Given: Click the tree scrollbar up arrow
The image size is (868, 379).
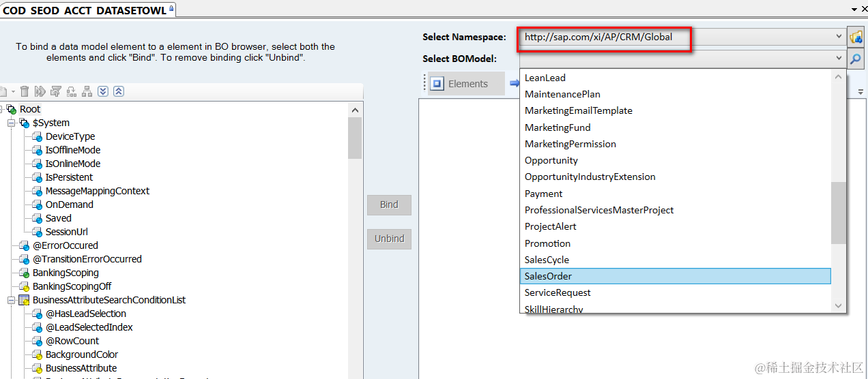Looking at the screenshot, I should point(355,110).
